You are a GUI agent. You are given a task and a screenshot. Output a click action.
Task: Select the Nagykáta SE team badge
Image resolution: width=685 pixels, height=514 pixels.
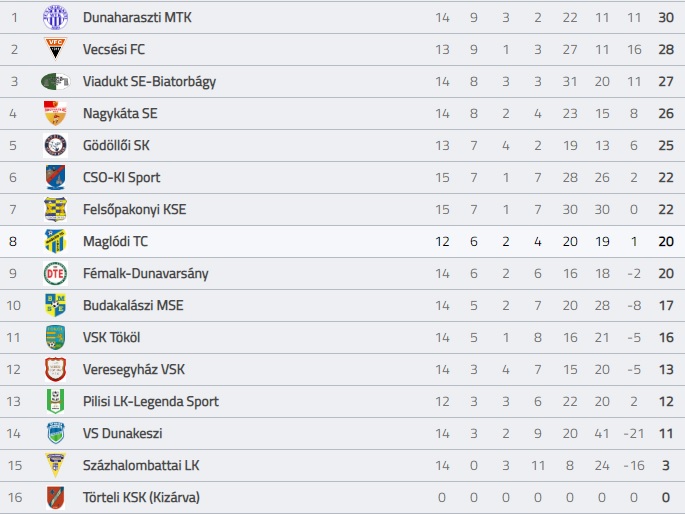[55, 113]
